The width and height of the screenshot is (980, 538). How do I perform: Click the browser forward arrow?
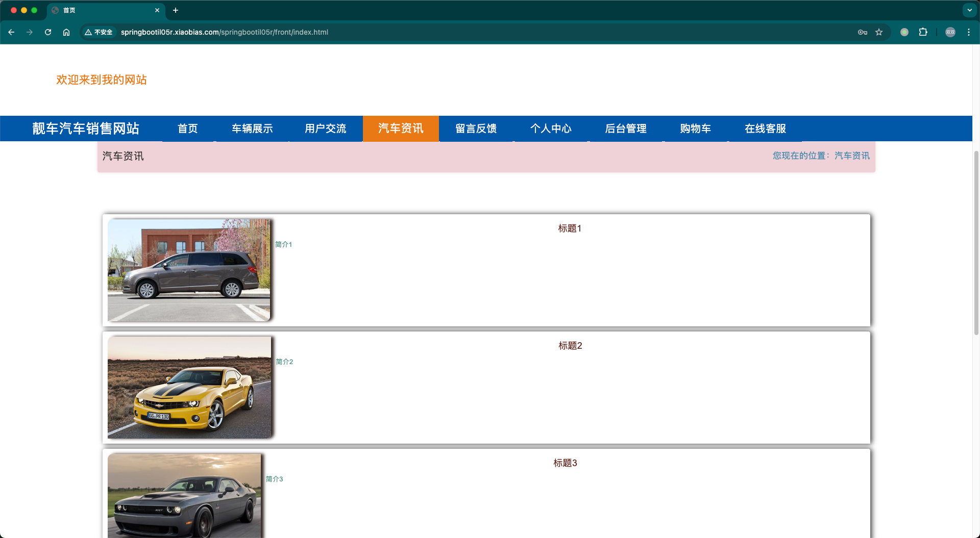tap(30, 32)
